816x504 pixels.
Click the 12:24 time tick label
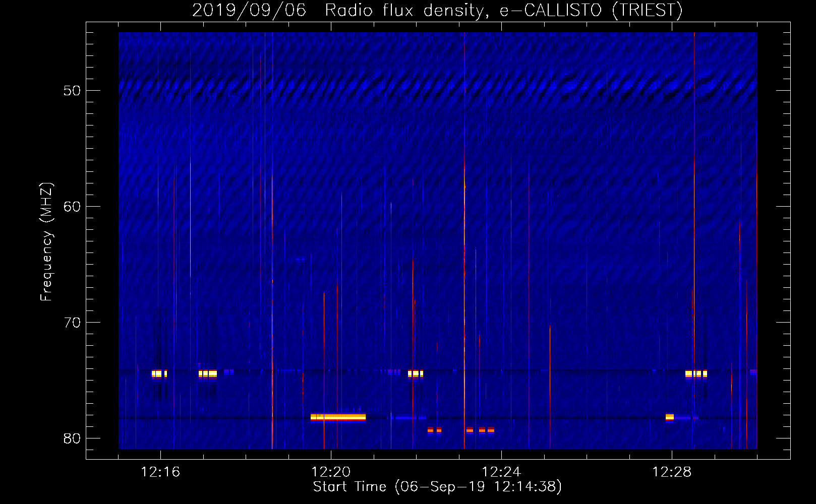(501, 472)
